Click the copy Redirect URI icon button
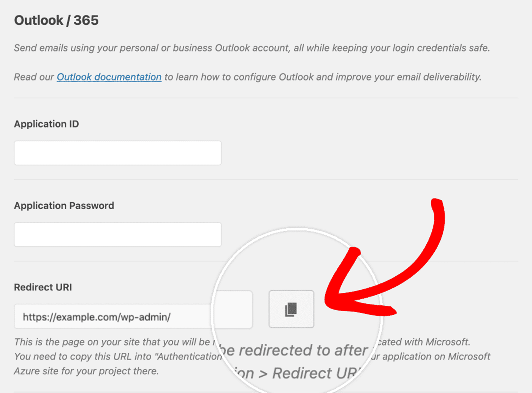 291,309
